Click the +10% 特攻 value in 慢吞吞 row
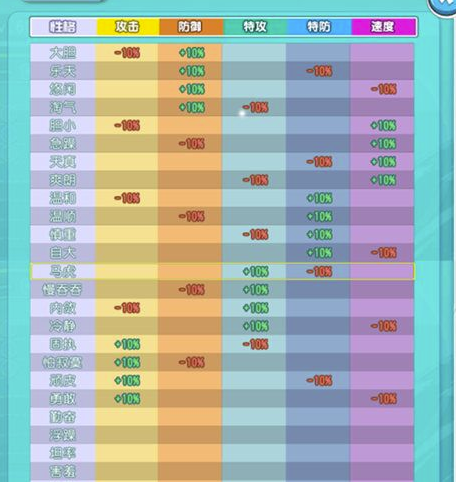This screenshot has height=482, width=456. coord(255,290)
